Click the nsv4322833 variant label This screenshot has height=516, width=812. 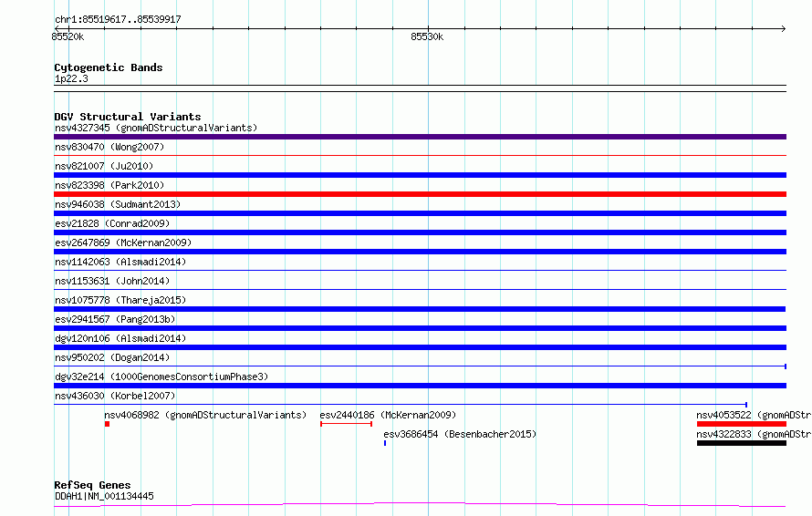[x=754, y=434]
